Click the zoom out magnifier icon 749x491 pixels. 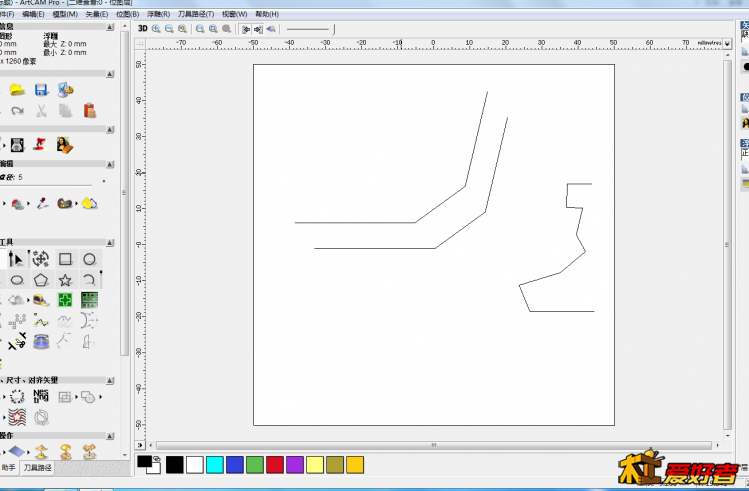[x=169, y=29]
